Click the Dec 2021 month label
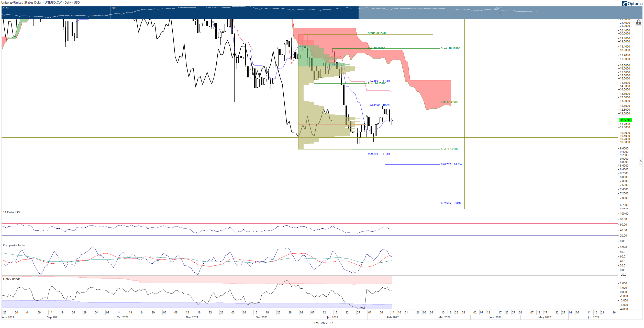The image size is (644, 328). pos(261,317)
